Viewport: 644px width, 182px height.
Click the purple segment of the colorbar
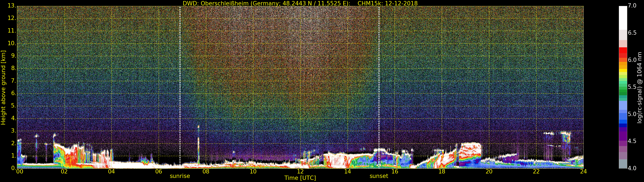[x=623, y=136]
